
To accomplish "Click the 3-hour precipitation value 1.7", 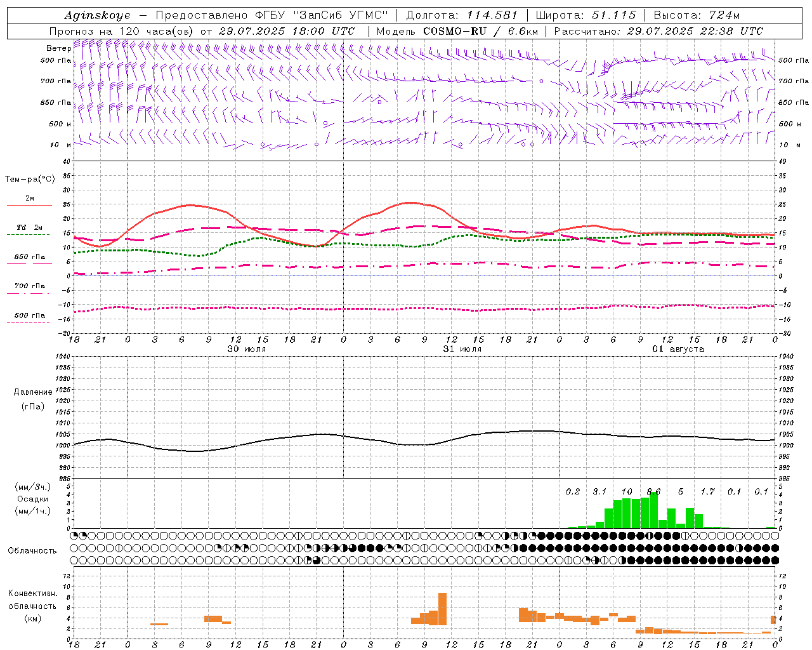I will click(707, 491).
